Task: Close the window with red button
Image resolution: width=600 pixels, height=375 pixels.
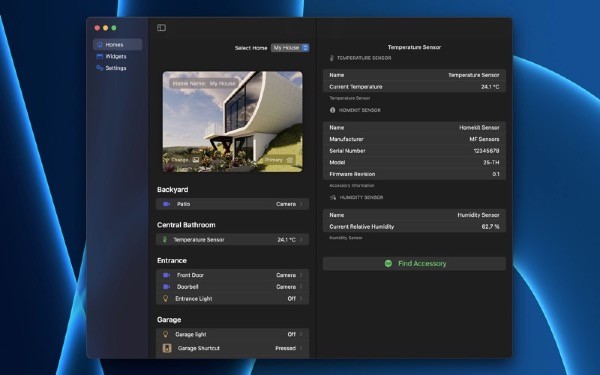Action: coord(97,28)
